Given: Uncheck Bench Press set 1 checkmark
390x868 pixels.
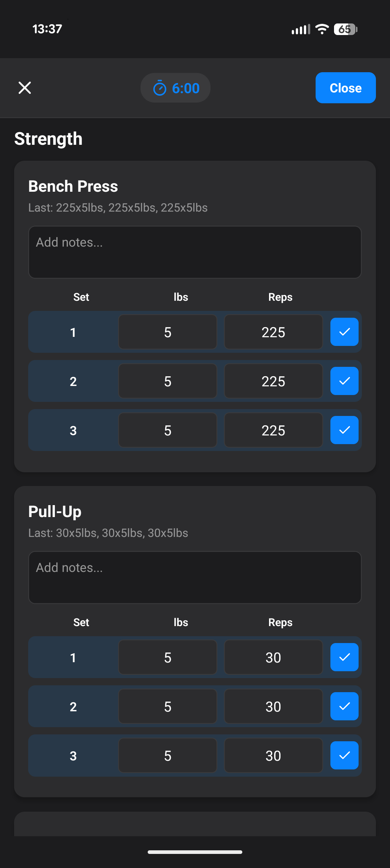Looking at the screenshot, I should (344, 332).
